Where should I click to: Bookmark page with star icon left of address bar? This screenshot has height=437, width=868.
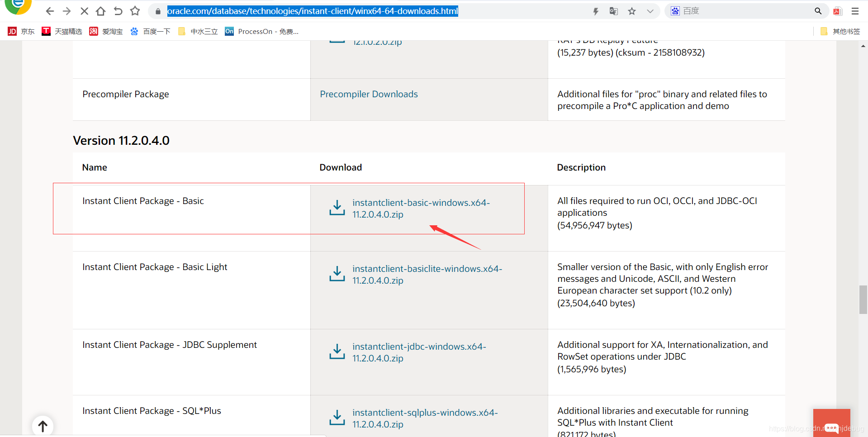pos(135,11)
